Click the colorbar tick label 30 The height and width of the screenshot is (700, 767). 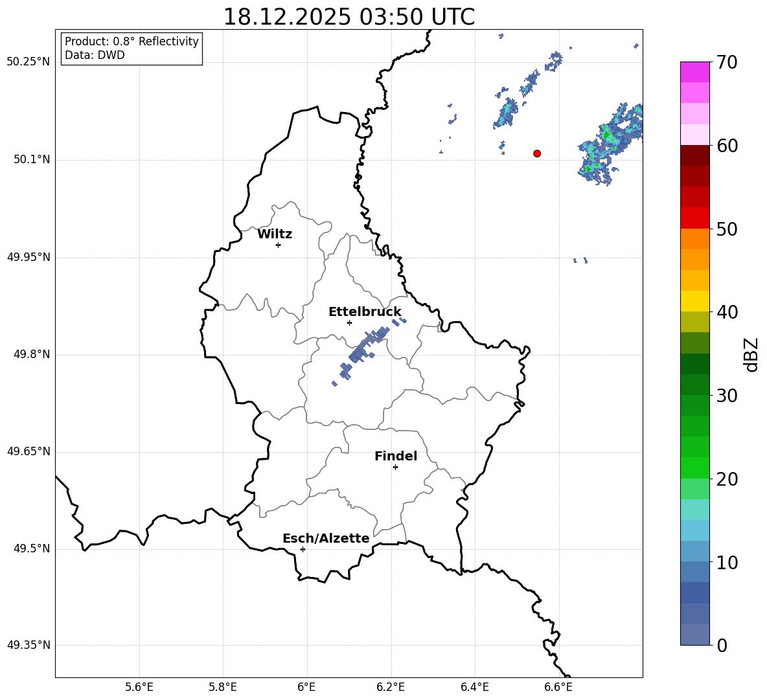click(727, 396)
